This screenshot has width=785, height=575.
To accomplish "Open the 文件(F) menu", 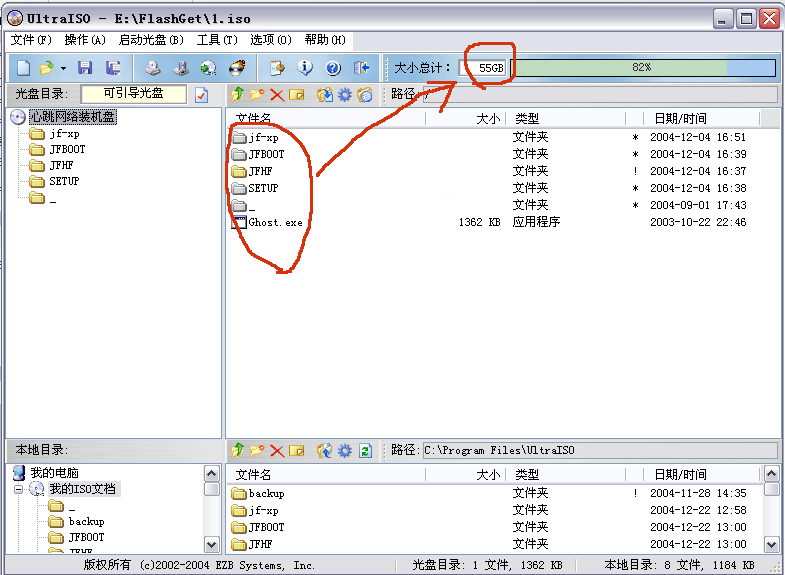I will click(31, 40).
